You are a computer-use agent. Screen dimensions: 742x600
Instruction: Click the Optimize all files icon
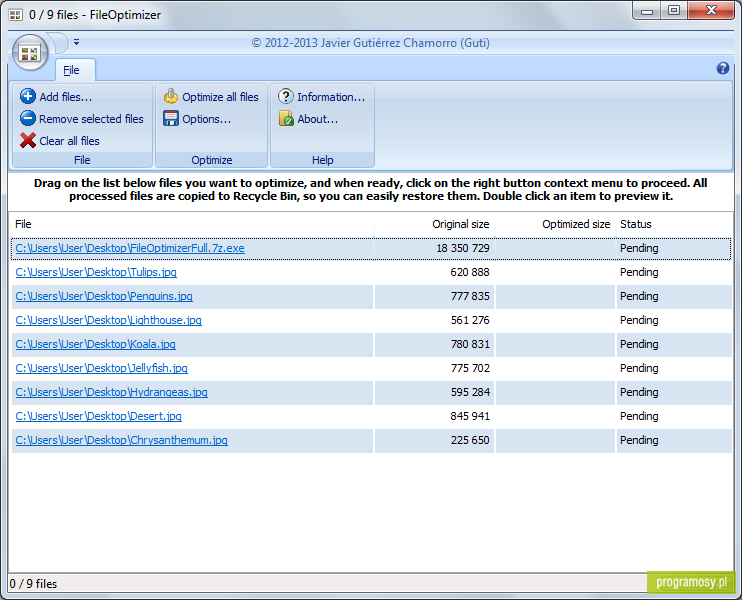171,96
